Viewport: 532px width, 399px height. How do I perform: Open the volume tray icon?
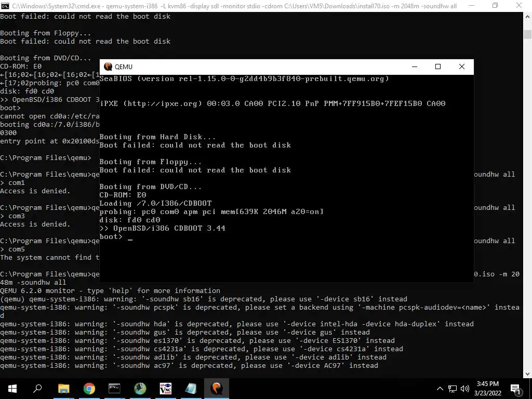coord(465,389)
